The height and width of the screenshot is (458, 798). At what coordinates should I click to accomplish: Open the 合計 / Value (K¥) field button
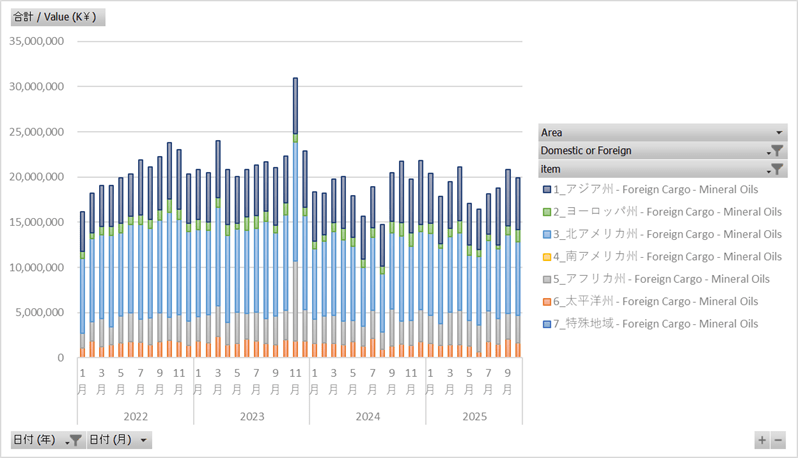pos(57,18)
